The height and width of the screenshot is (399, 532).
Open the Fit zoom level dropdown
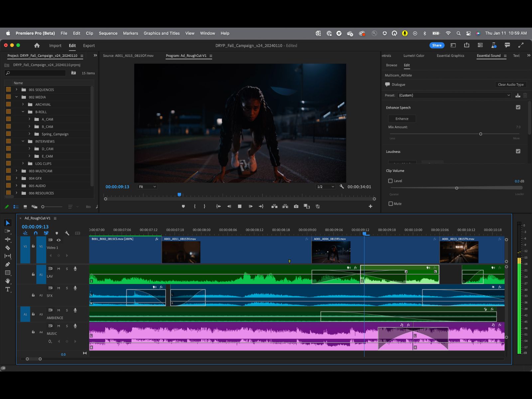[x=147, y=187]
